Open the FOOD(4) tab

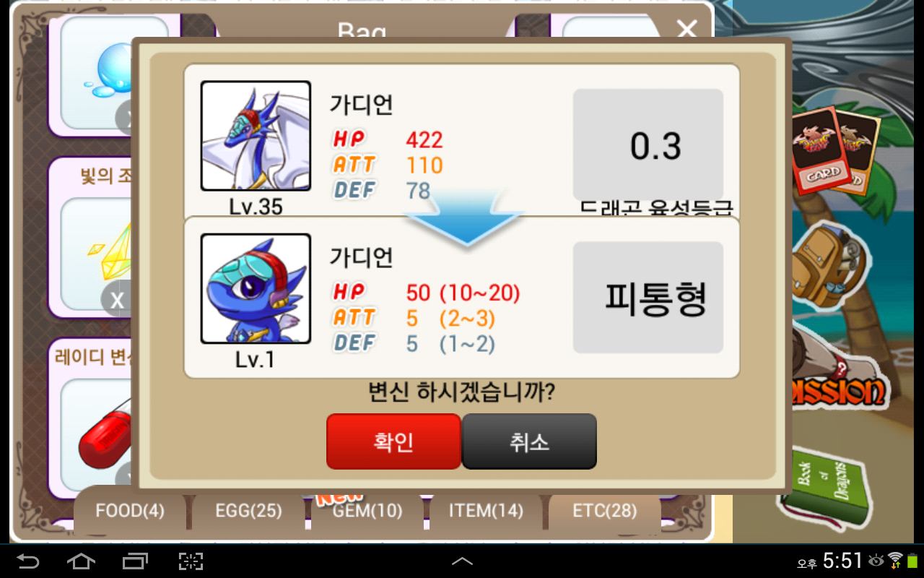click(x=130, y=511)
